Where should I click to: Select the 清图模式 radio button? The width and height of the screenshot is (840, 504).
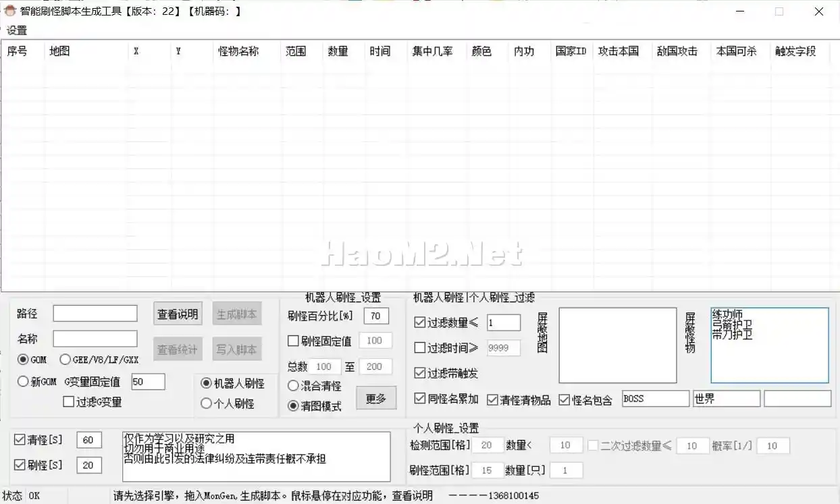coord(315,406)
